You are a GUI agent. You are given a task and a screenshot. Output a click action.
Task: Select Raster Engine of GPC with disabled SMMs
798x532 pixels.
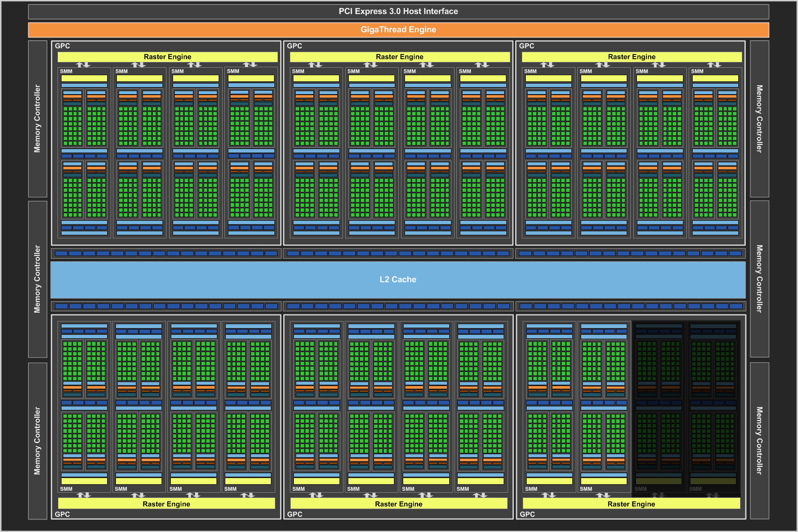click(631, 504)
